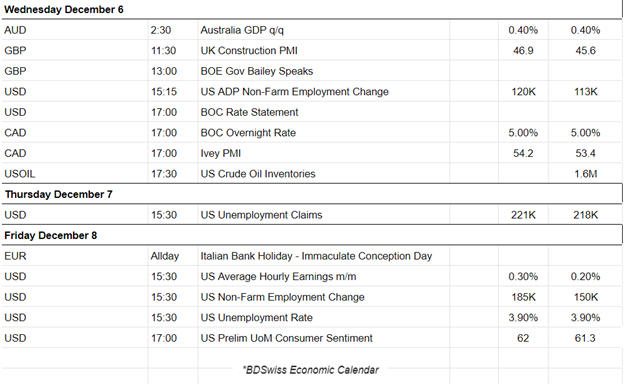Click the Friday December 8 header
Viewport: 624px width, 384px height.
click(51, 236)
